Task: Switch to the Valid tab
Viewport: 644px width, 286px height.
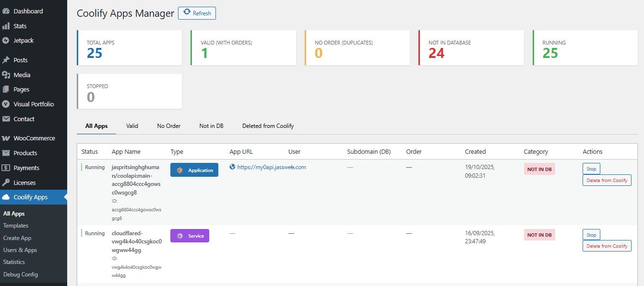Action: [x=132, y=126]
